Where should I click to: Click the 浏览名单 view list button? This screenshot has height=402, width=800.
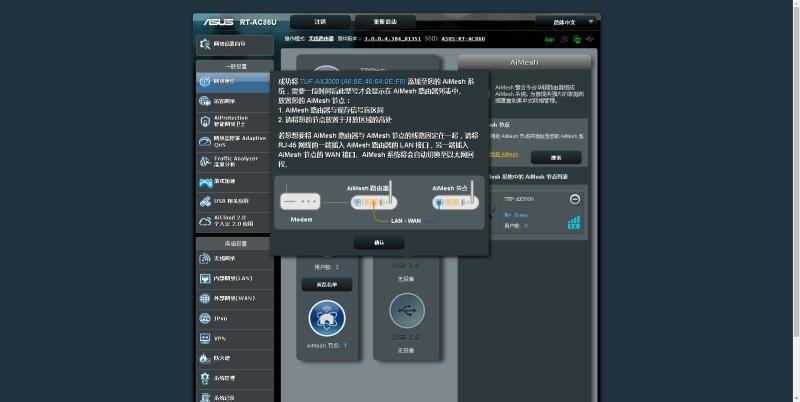tap(327, 285)
